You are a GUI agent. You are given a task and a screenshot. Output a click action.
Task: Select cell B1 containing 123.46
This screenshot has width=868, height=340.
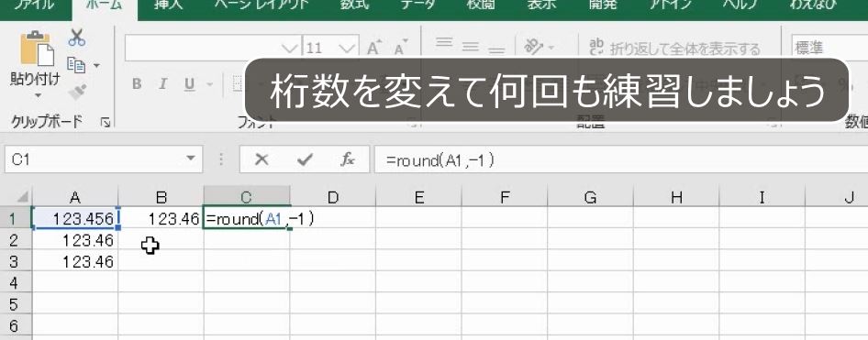pyautogui.click(x=161, y=219)
